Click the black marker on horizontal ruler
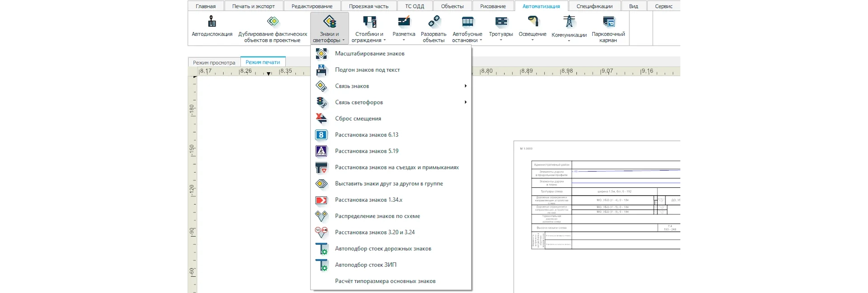868x293 pixels. (x=269, y=74)
